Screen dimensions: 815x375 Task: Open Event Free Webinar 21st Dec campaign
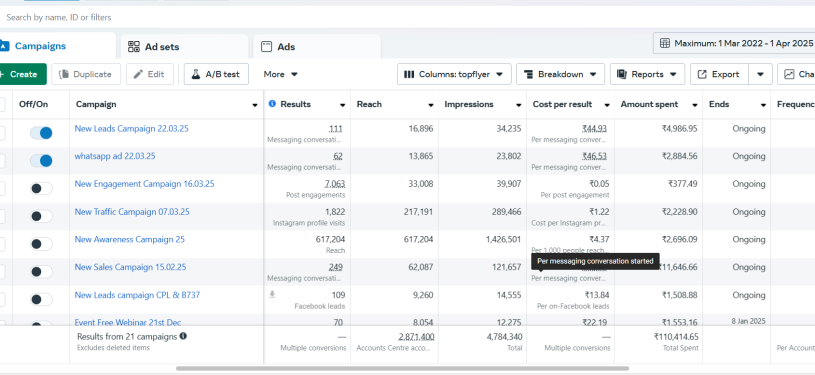coord(128,322)
